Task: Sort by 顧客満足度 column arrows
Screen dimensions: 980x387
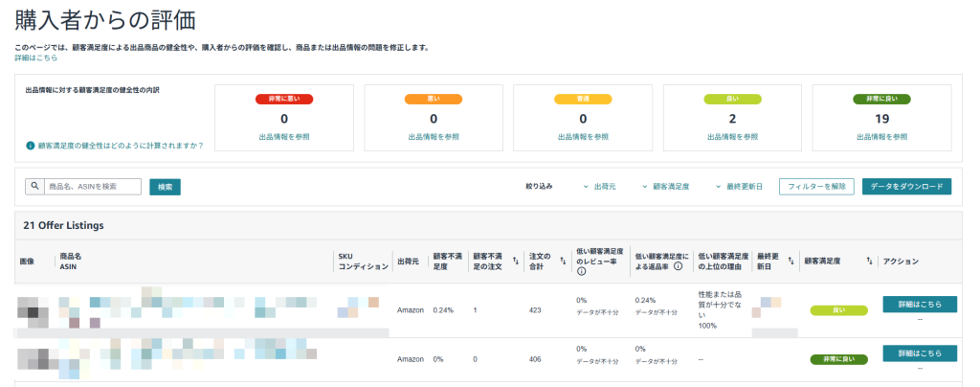Action: [x=869, y=262]
